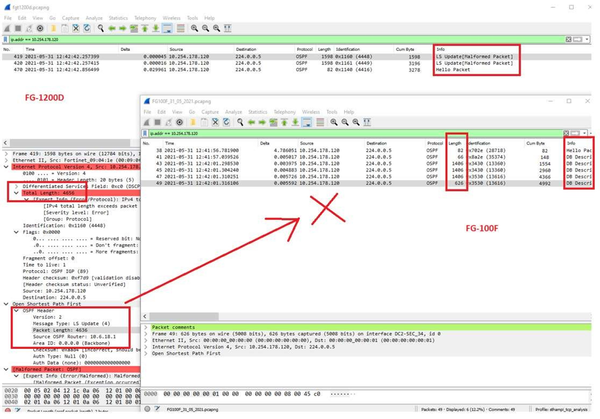Open Statistics menu in FG100F window
The image size is (600, 419).
[x=258, y=112]
